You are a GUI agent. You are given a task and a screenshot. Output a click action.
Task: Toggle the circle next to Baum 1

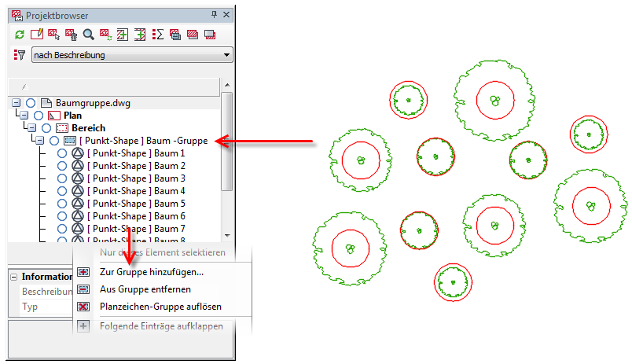pos(62,153)
